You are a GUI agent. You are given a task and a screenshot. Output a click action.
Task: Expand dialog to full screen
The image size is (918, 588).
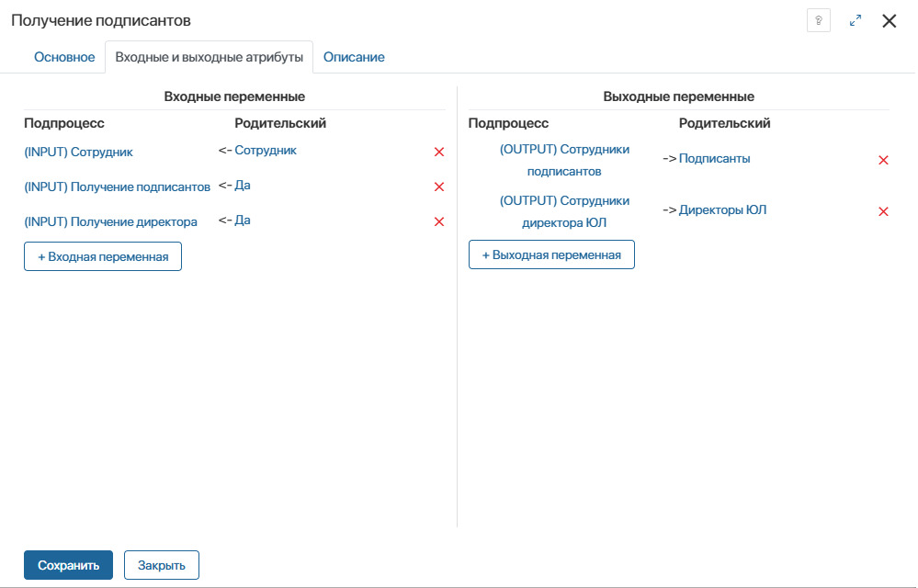tap(856, 20)
